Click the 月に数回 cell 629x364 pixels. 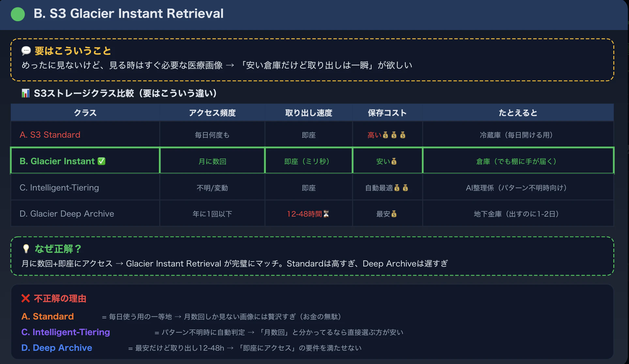click(212, 161)
